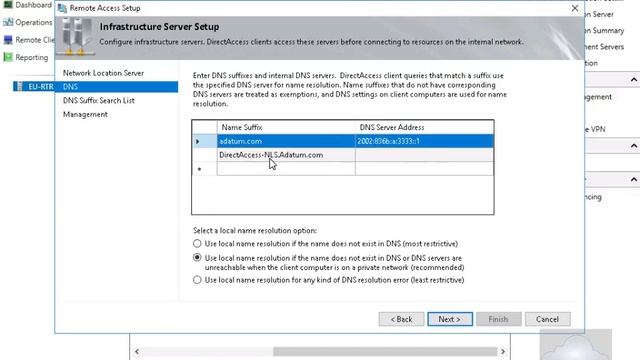
Task: Go to the previous page with Back
Action: click(401, 319)
